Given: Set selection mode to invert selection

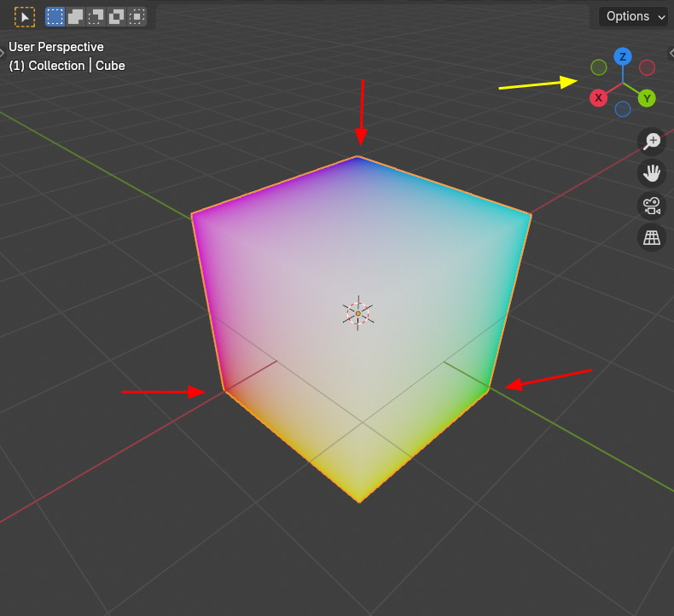Looking at the screenshot, I should pos(116,17).
